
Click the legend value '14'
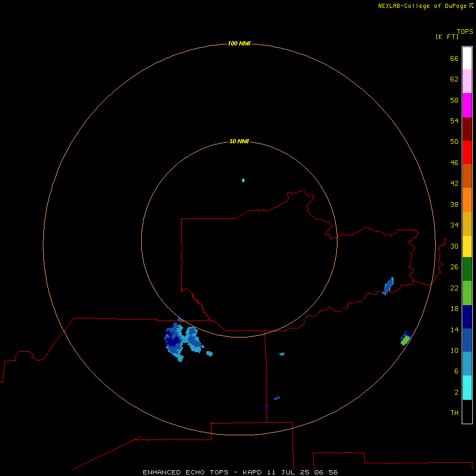click(454, 329)
